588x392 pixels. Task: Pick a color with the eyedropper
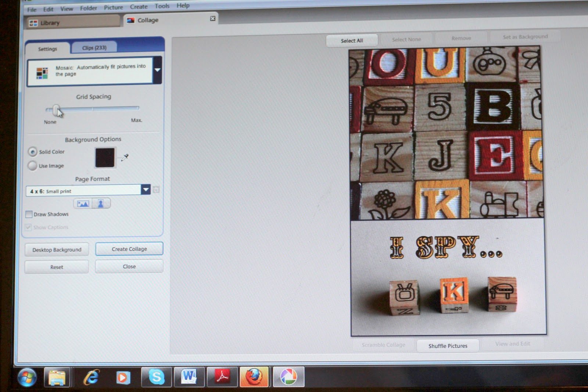pos(125,157)
